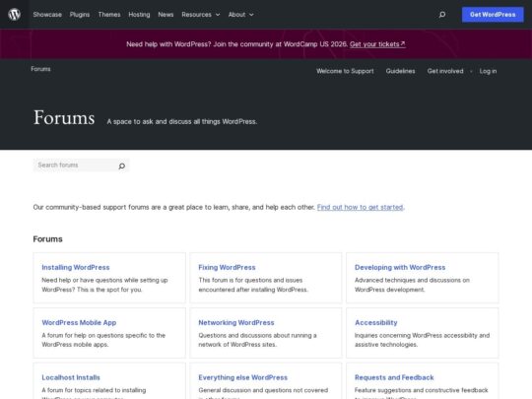Open Welcome to Support link
The height and width of the screenshot is (399, 532).
pos(345,71)
